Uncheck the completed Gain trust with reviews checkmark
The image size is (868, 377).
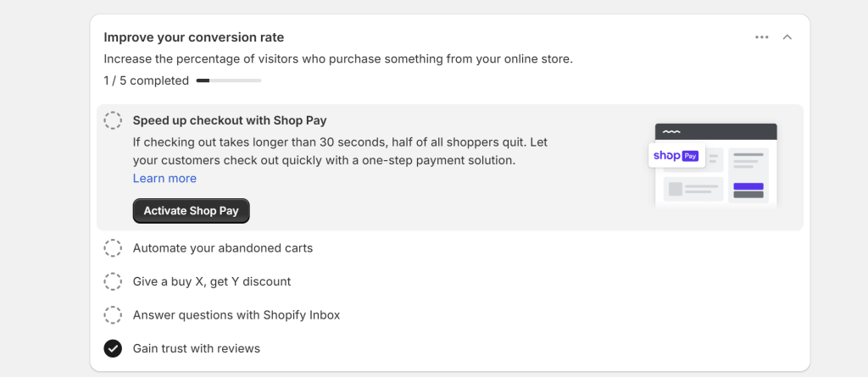click(113, 349)
